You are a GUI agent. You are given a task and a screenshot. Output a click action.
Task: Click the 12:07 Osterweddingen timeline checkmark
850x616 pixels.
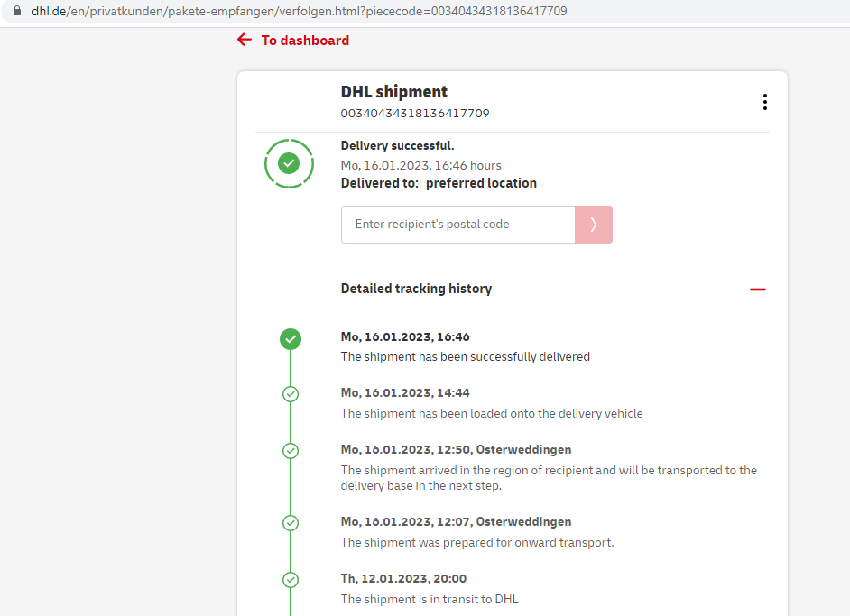[290, 523]
